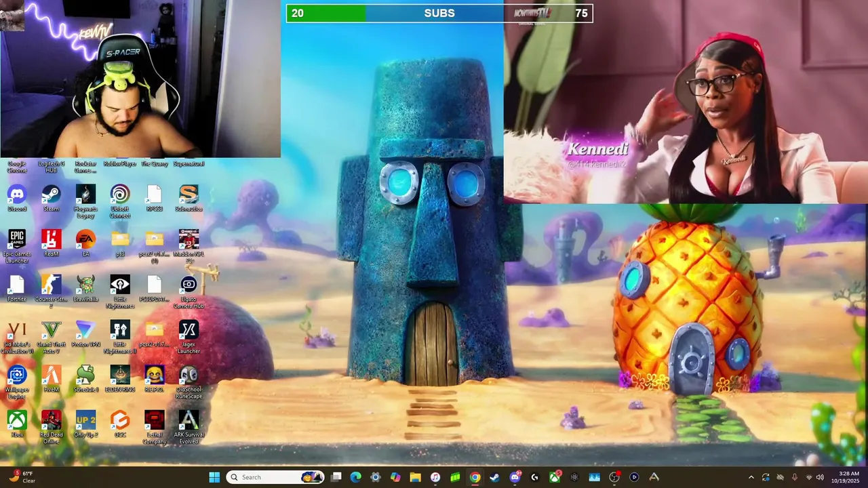The height and width of the screenshot is (488, 868).
Task: Select the first Little Nightmares shortcut
Action: pos(120,292)
